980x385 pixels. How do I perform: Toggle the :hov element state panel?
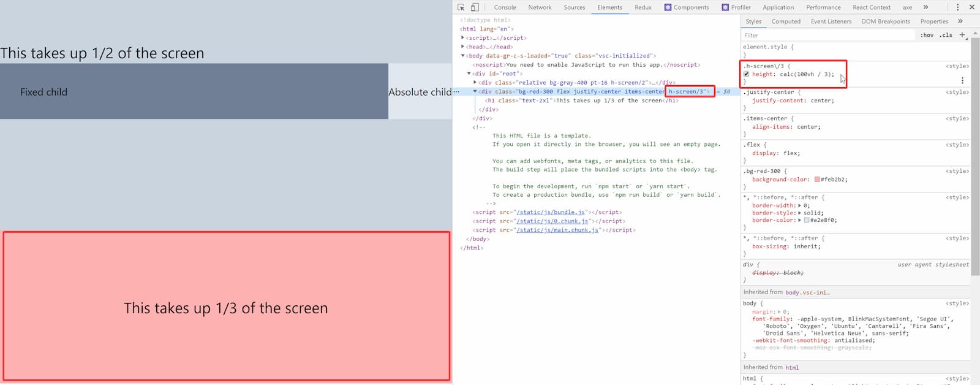click(927, 35)
